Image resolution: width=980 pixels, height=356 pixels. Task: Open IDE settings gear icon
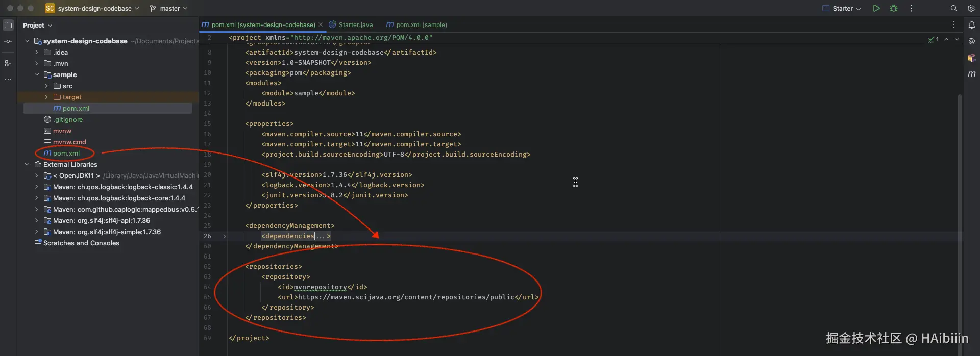click(971, 8)
